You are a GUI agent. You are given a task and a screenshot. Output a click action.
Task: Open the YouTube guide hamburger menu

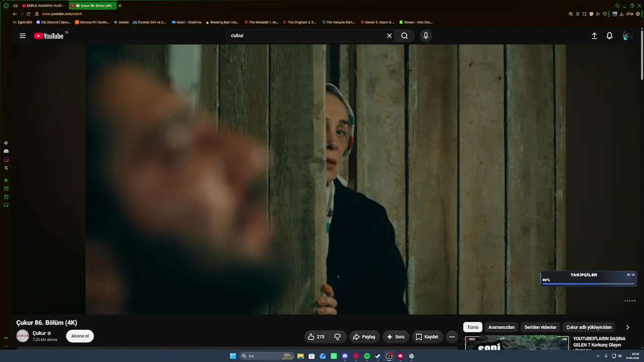[23, 36]
